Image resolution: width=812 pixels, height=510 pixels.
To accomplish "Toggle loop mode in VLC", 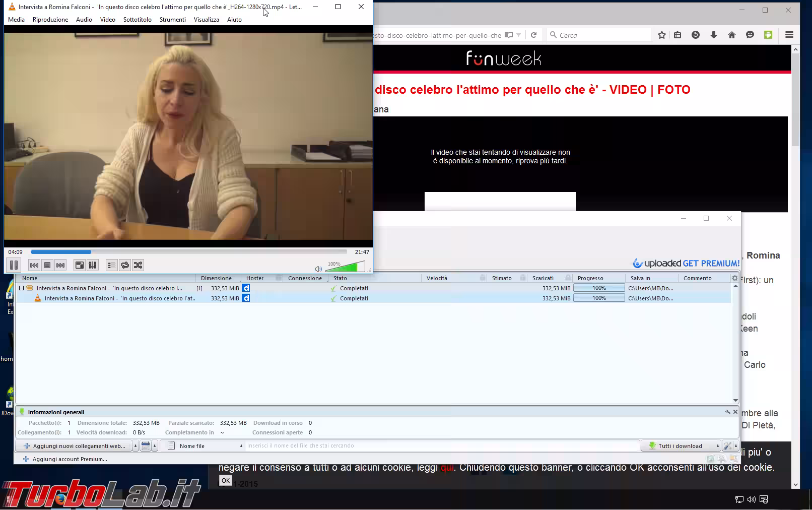I will [125, 265].
